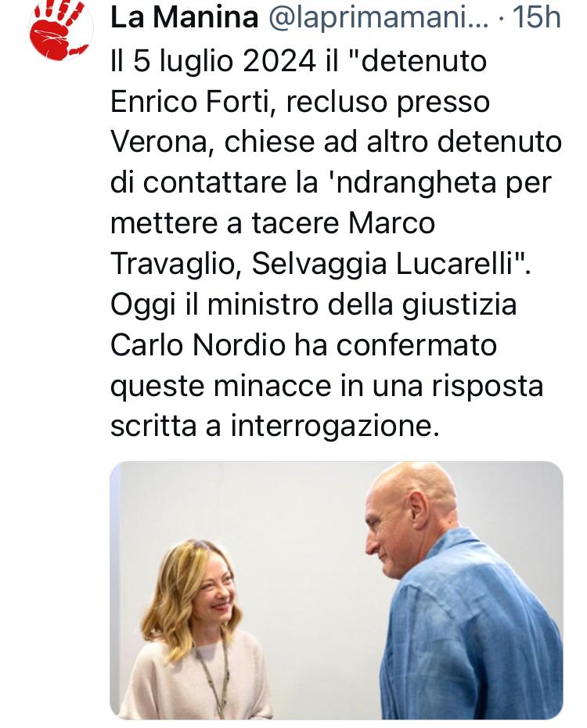Tap the word 'detenuto' in first line
The width and height of the screenshot is (587, 728).
point(423,61)
